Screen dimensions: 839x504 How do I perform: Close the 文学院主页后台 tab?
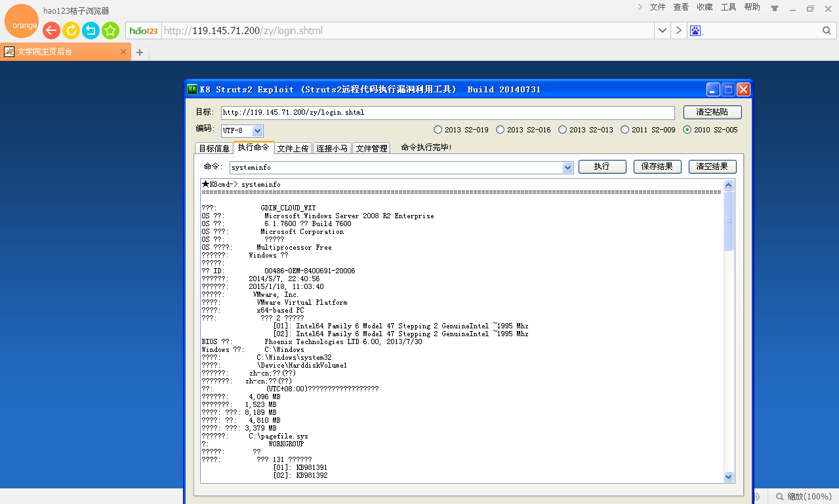(123, 52)
